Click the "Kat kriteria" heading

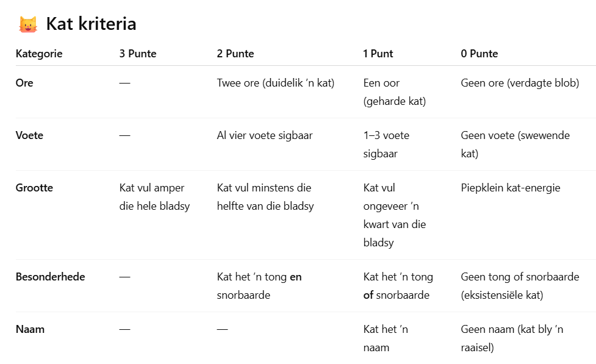pyautogui.click(x=91, y=24)
